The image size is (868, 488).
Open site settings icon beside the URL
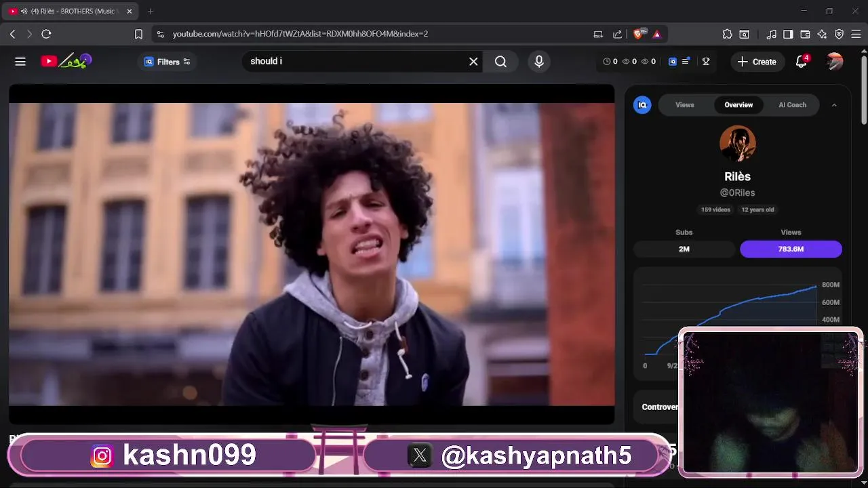click(160, 34)
